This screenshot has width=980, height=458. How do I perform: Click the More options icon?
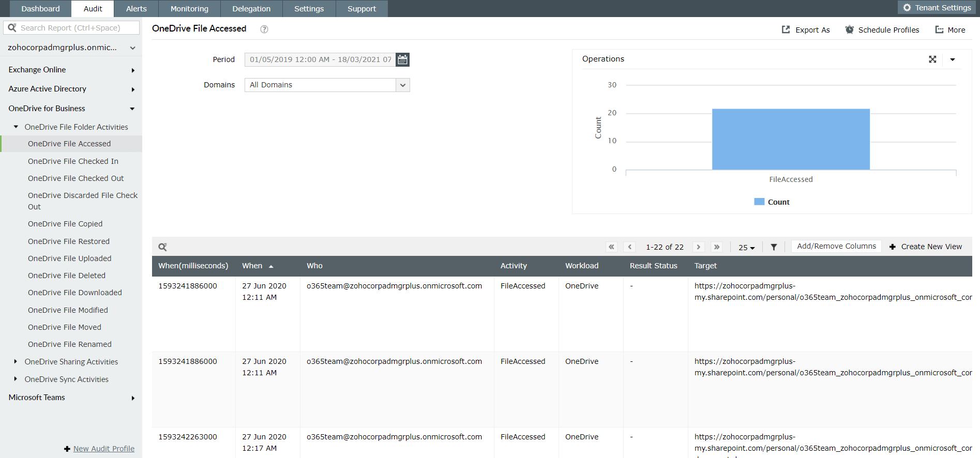939,29
